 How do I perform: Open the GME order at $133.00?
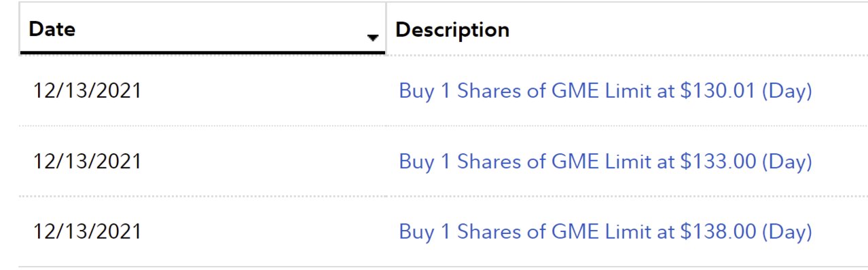[x=605, y=161]
